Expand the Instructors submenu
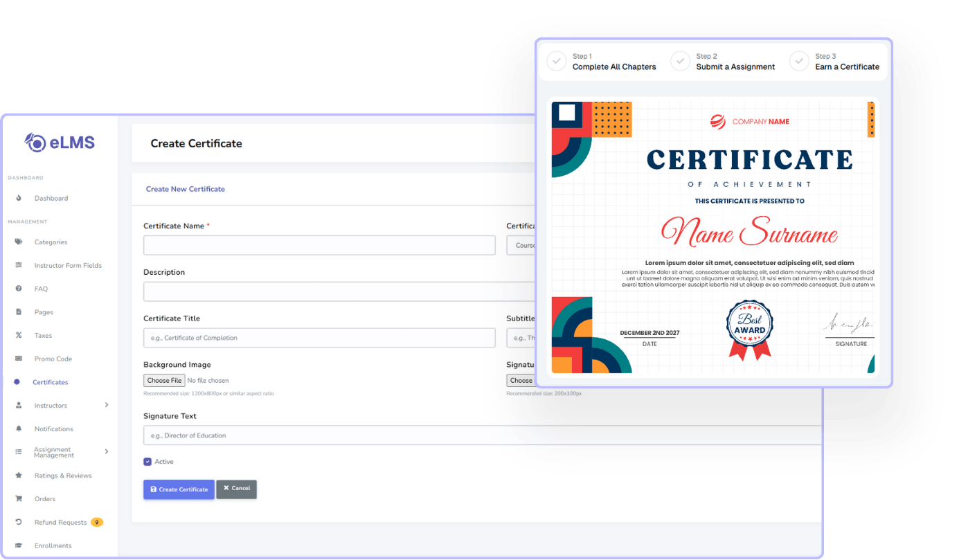 [x=106, y=405]
